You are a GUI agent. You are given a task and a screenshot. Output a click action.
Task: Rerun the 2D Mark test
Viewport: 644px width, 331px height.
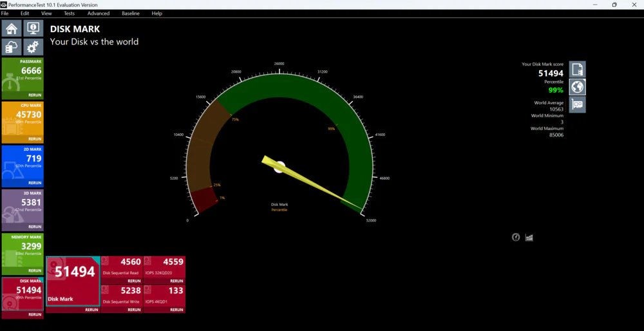[x=35, y=183]
